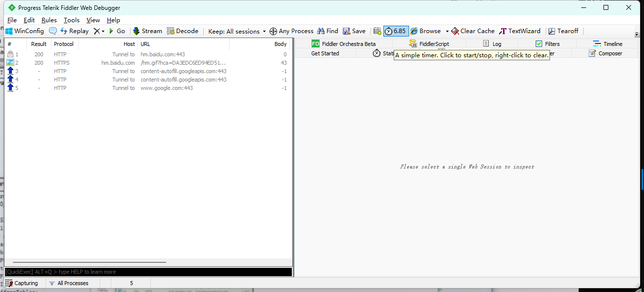Switch to Fiddler Orchestra Beta tab
This screenshot has height=292, width=644.
[x=344, y=44]
